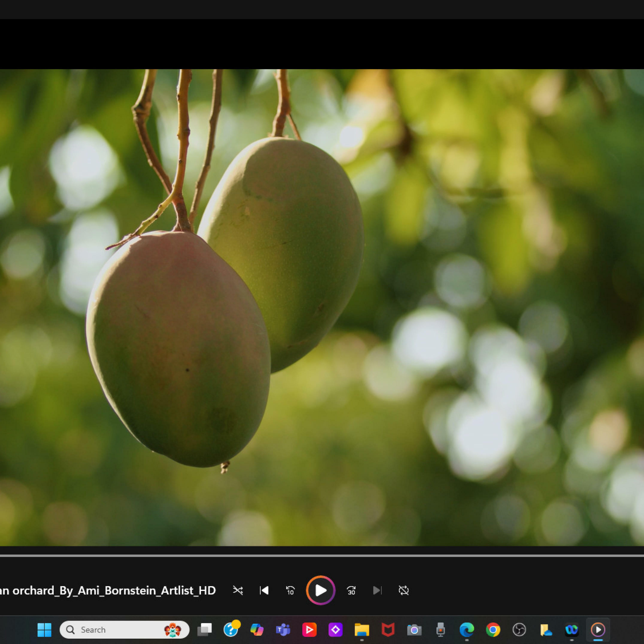Open OBS Studio from taskbar

click(x=519, y=630)
